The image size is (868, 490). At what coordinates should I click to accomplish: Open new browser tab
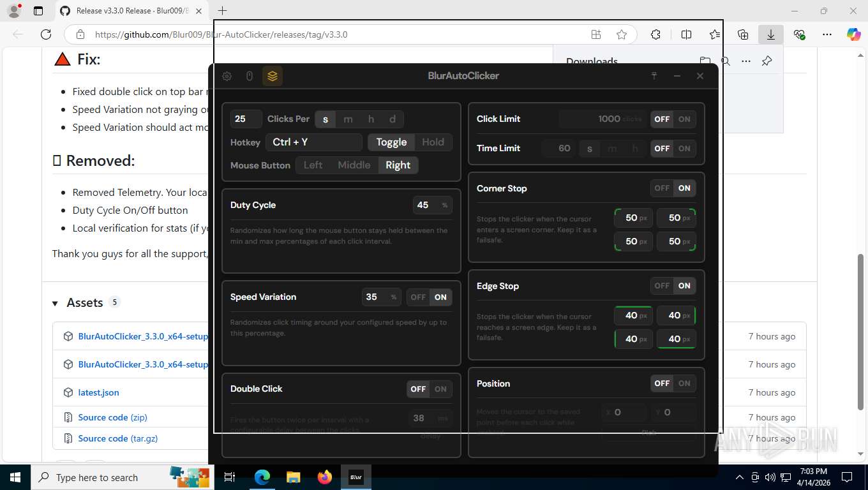(x=222, y=11)
